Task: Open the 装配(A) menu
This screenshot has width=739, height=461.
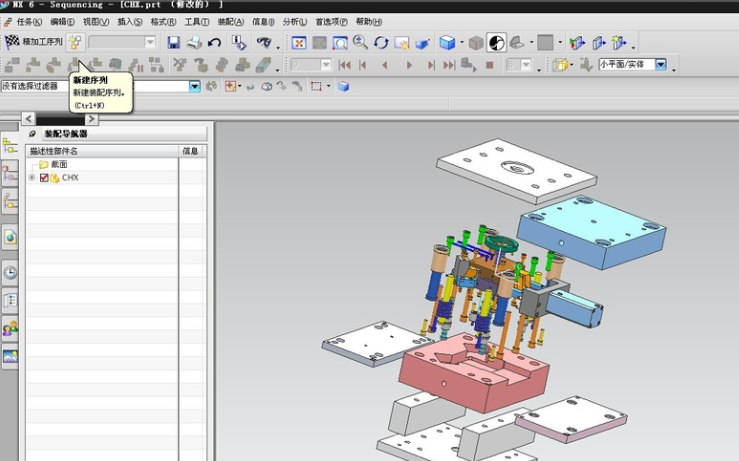Action: [x=230, y=21]
